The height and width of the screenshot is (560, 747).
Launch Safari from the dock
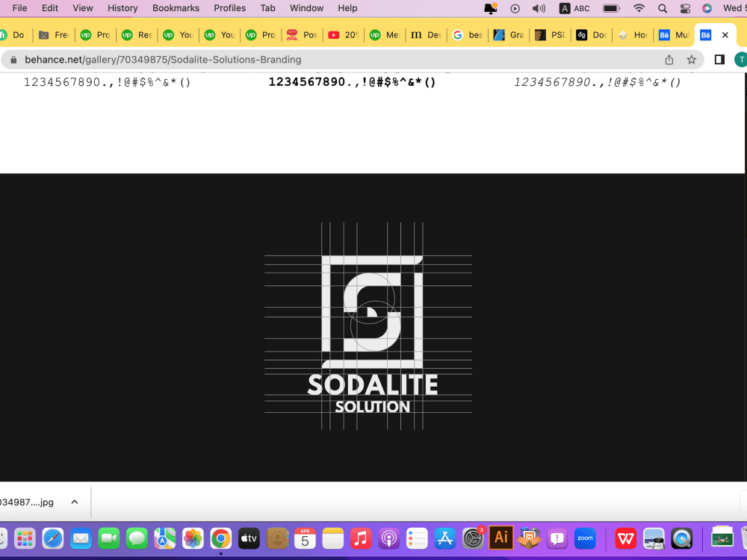[53, 538]
